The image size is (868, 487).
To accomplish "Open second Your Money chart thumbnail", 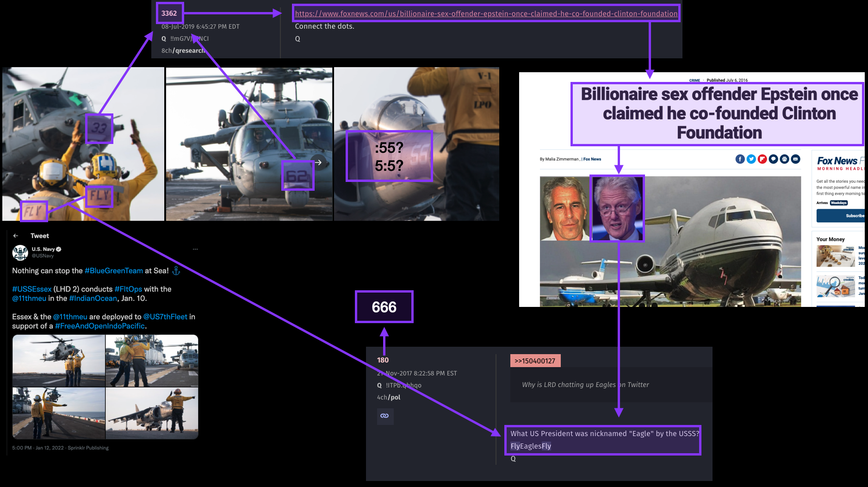I will pos(836,286).
